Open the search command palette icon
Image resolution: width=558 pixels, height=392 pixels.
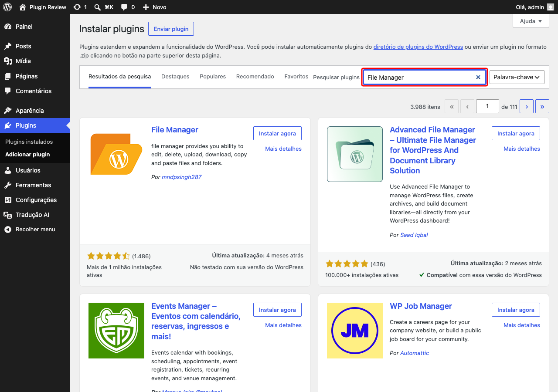point(98,7)
